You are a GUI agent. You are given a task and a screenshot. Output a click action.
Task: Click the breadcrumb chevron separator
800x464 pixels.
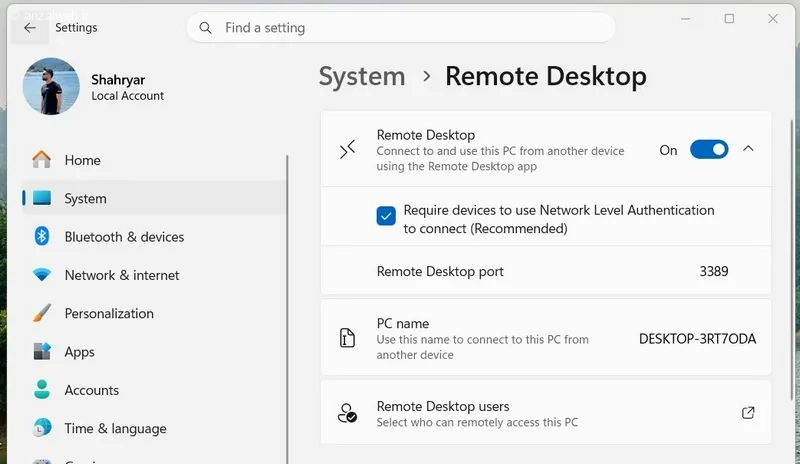pyautogui.click(x=427, y=77)
